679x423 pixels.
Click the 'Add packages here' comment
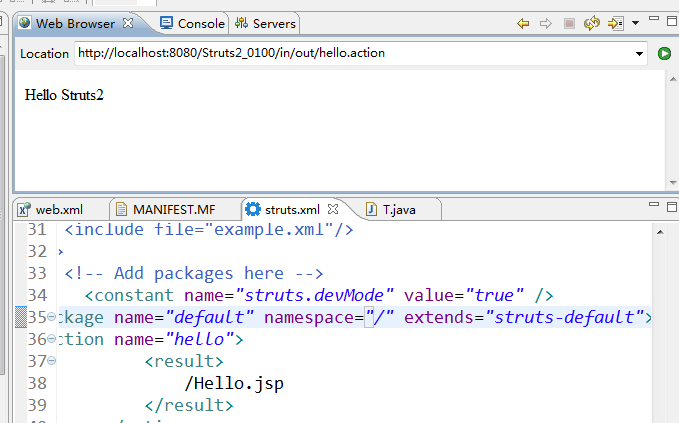tap(194, 274)
